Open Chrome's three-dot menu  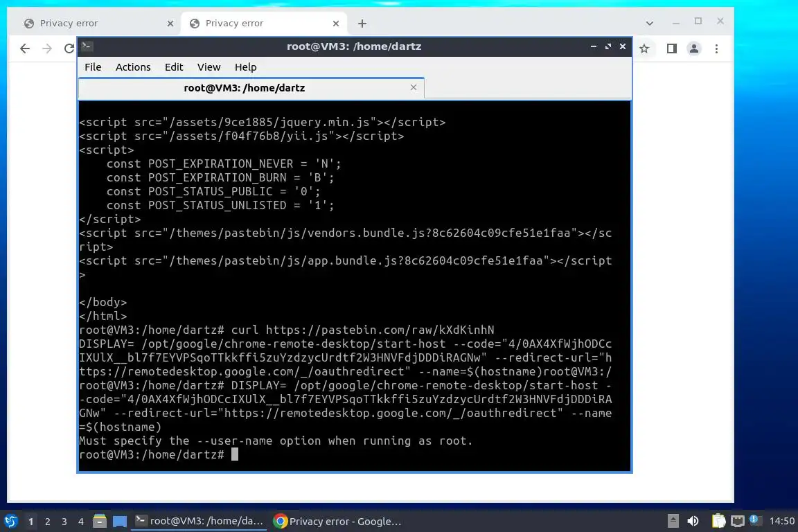click(716, 49)
